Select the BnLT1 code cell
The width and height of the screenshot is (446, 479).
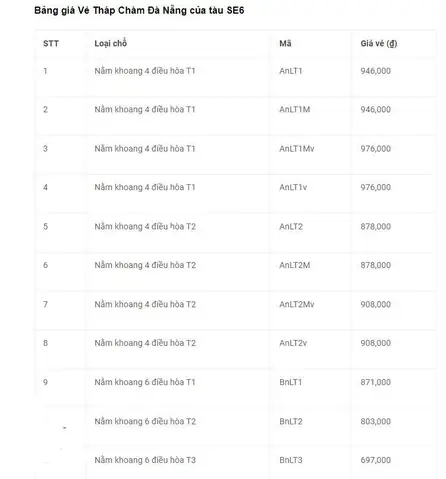[291, 382]
